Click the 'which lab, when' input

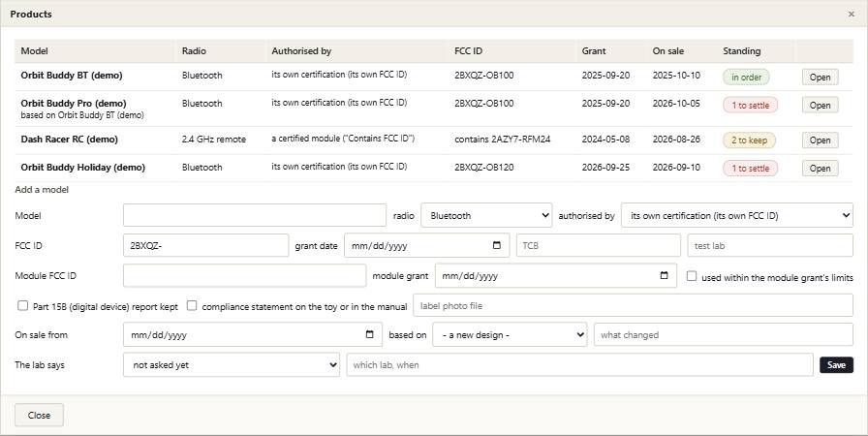tap(579, 364)
